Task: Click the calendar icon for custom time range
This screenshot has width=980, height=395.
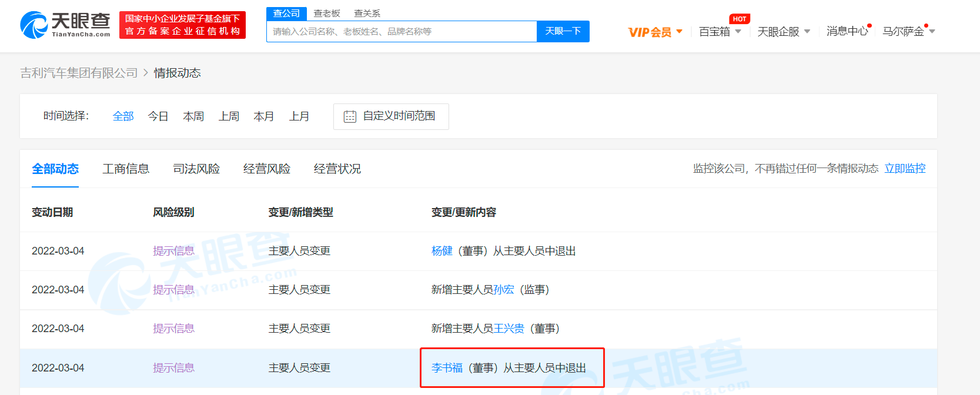Action: click(350, 116)
